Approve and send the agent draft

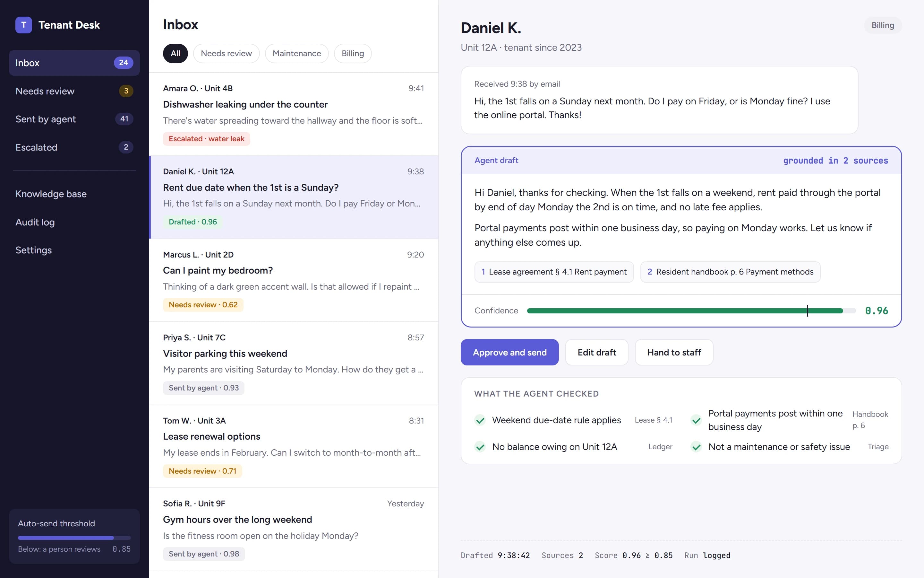tap(510, 352)
